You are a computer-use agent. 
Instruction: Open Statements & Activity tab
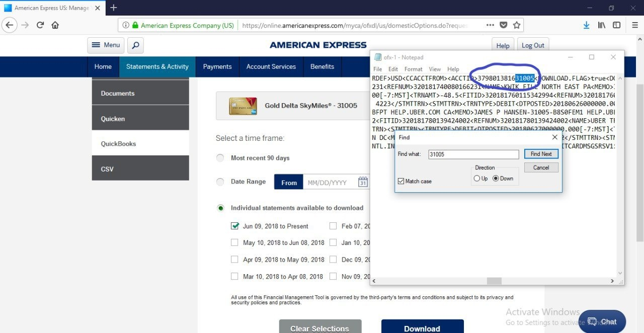click(x=157, y=66)
